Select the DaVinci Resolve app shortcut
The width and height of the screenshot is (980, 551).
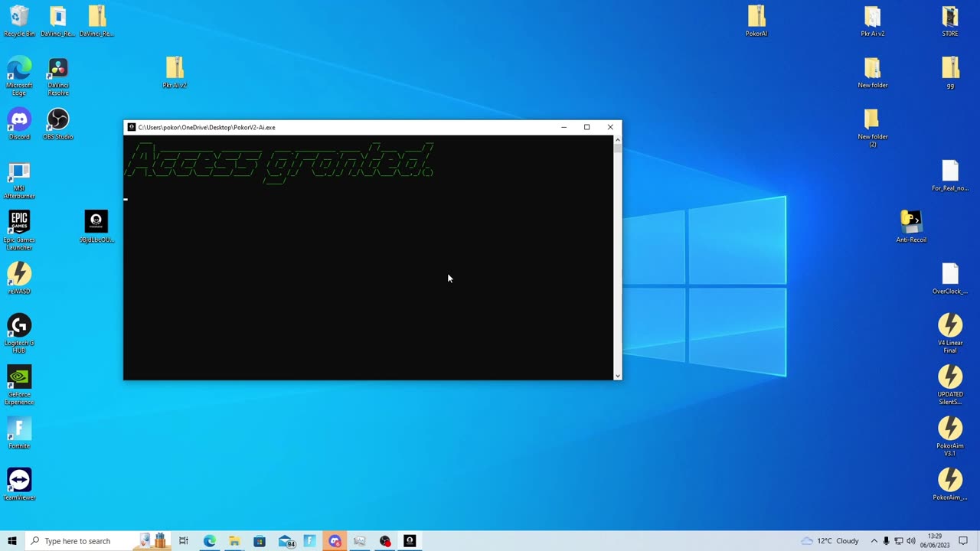point(58,77)
